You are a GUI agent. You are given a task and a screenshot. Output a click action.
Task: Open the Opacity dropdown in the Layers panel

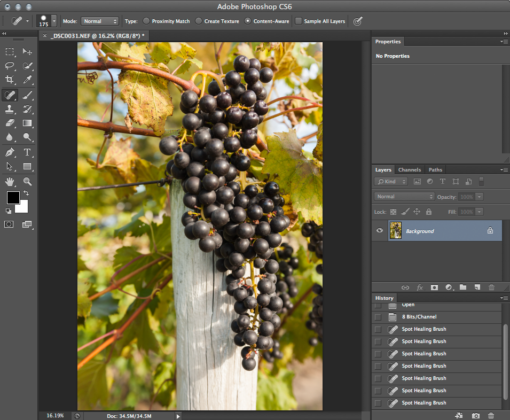coord(480,197)
